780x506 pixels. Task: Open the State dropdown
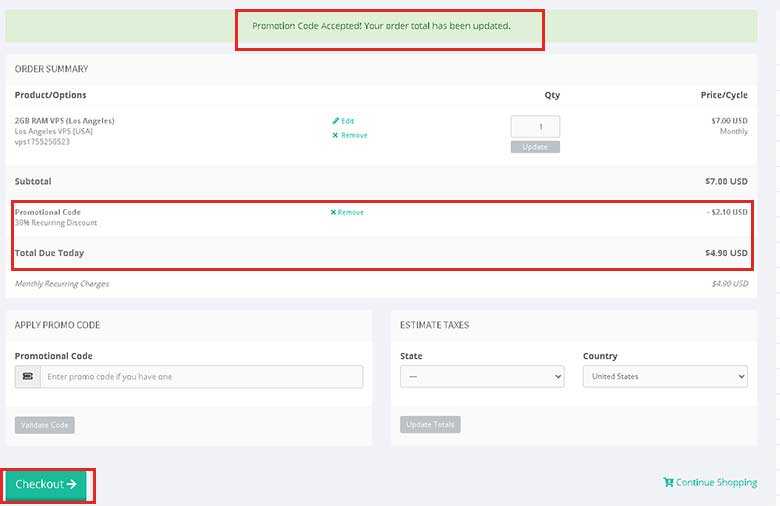tap(482, 377)
